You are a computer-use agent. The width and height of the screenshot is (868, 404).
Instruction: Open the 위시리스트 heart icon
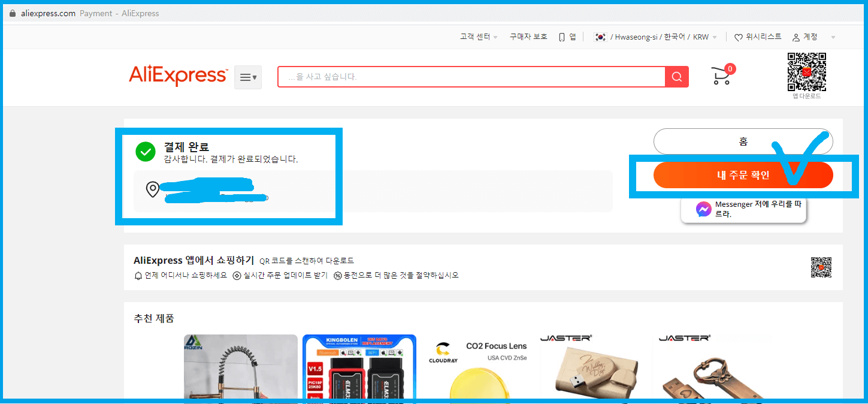738,37
